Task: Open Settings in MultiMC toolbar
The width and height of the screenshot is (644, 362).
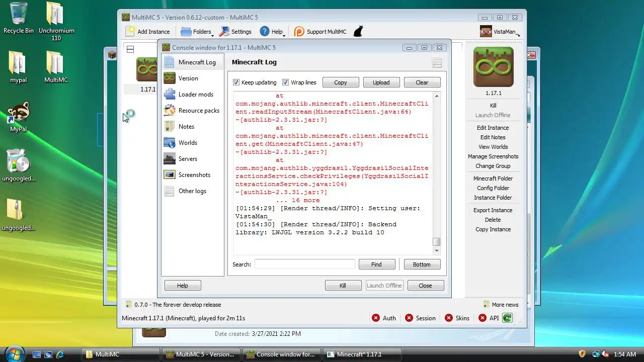Action: point(235,32)
